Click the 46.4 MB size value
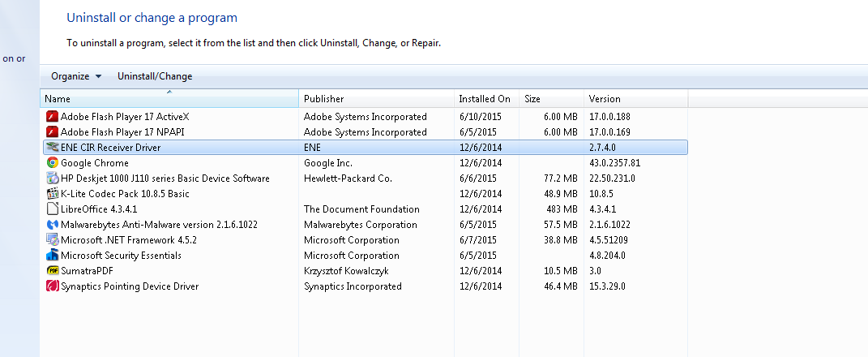Image resolution: width=868 pixels, height=357 pixels. (x=560, y=286)
